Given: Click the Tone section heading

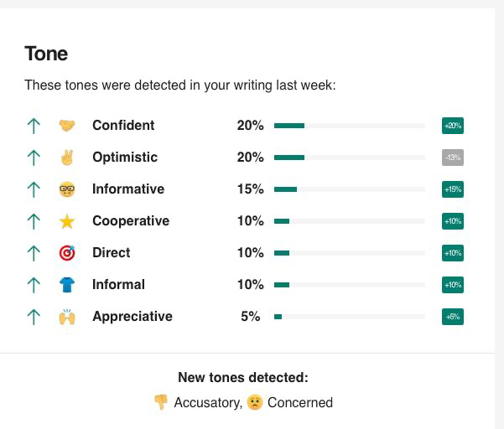Looking at the screenshot, I should pos(46,54).
